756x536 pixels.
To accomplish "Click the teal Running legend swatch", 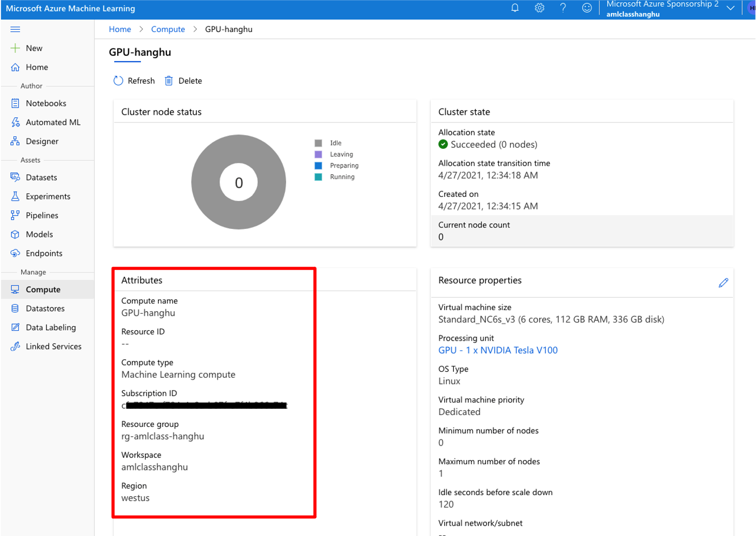I will 319,177.
